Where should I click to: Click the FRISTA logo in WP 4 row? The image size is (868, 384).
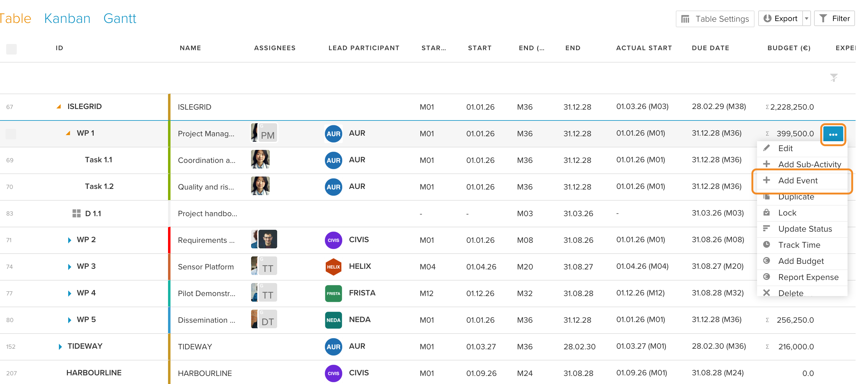point(333,294)
